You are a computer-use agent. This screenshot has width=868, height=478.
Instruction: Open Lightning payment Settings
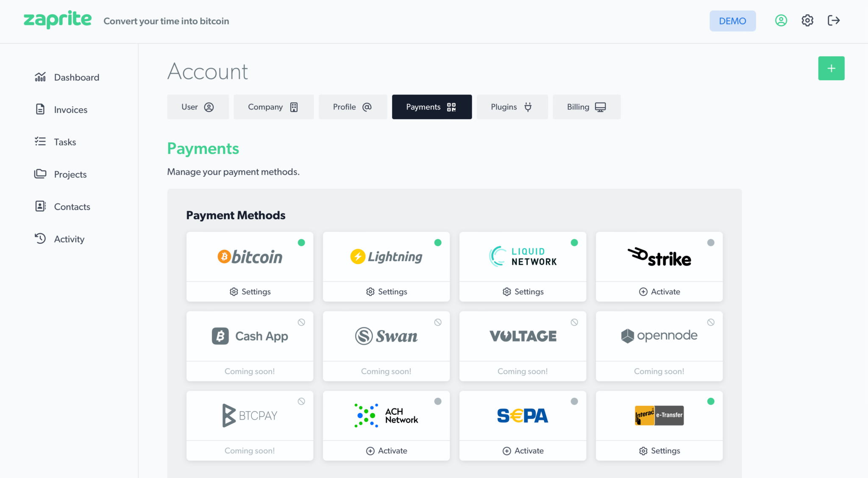pos(386,292)
